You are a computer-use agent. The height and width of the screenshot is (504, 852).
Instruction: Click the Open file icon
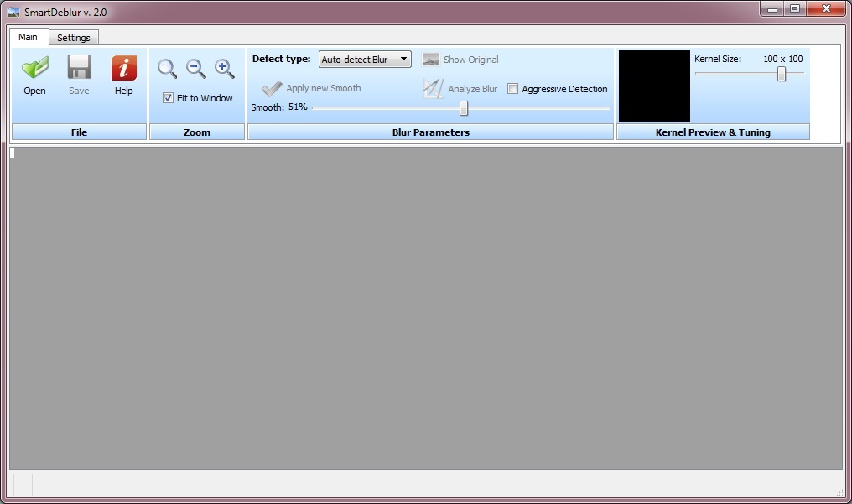(x=35, y=68)
